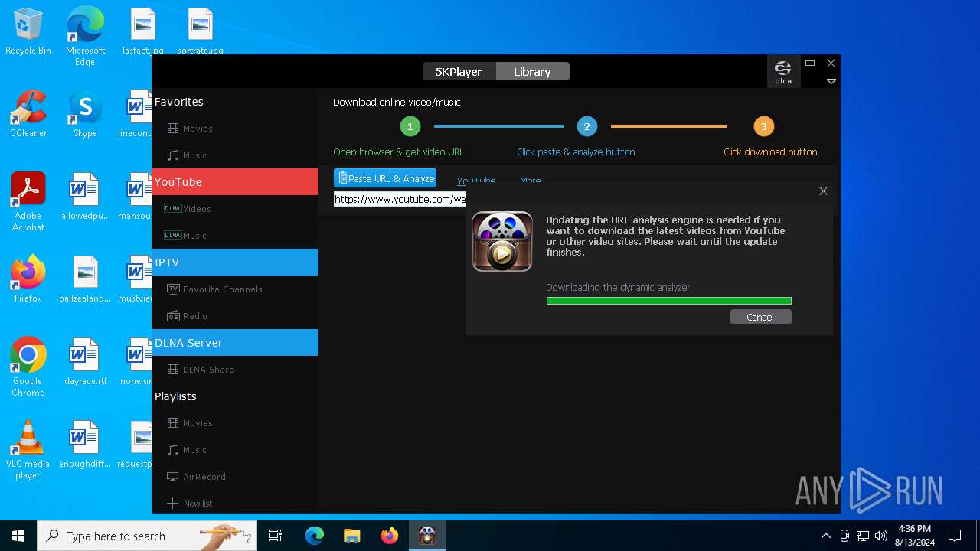Click step 1 circle icon
The width and height of the screenshot is (980, 551).
410,126
